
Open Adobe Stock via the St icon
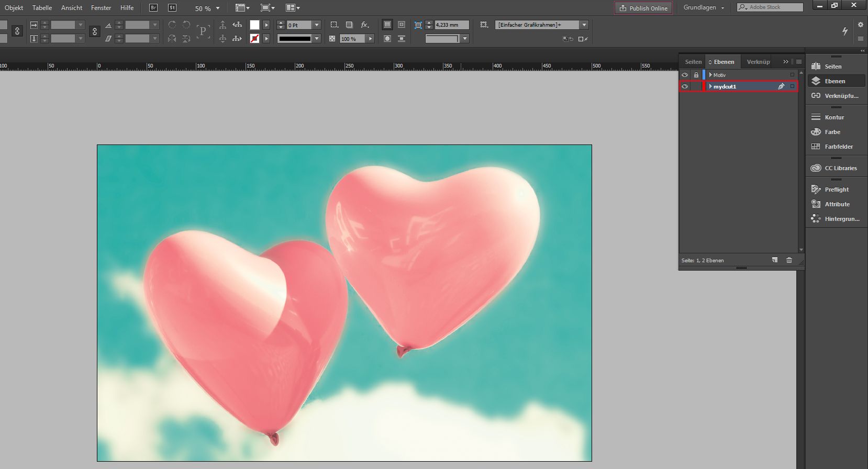[172, 8]
